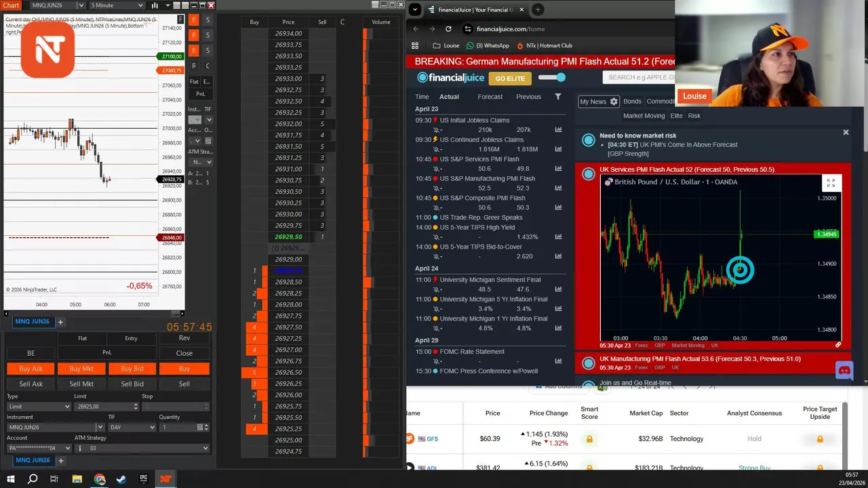868x488 pixels.
Task: Open chart icon for US S&P Services PMI Flash
Action: [558, 169]
